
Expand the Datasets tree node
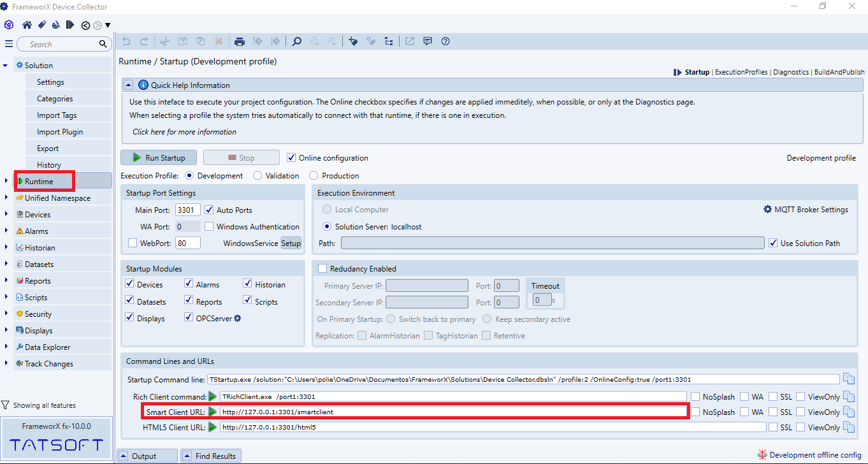5,265
